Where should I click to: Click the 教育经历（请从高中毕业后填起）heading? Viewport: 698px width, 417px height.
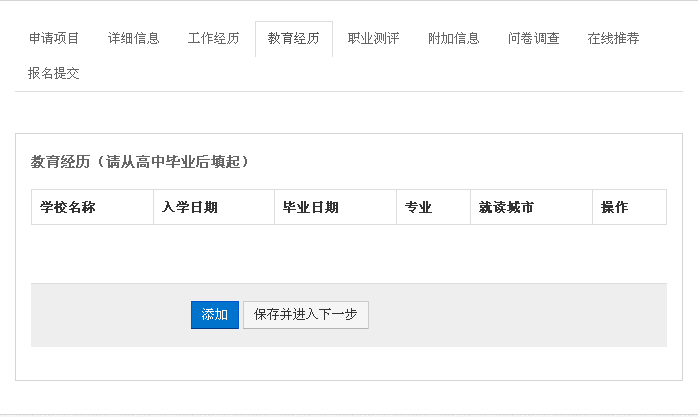coord(140,162)
